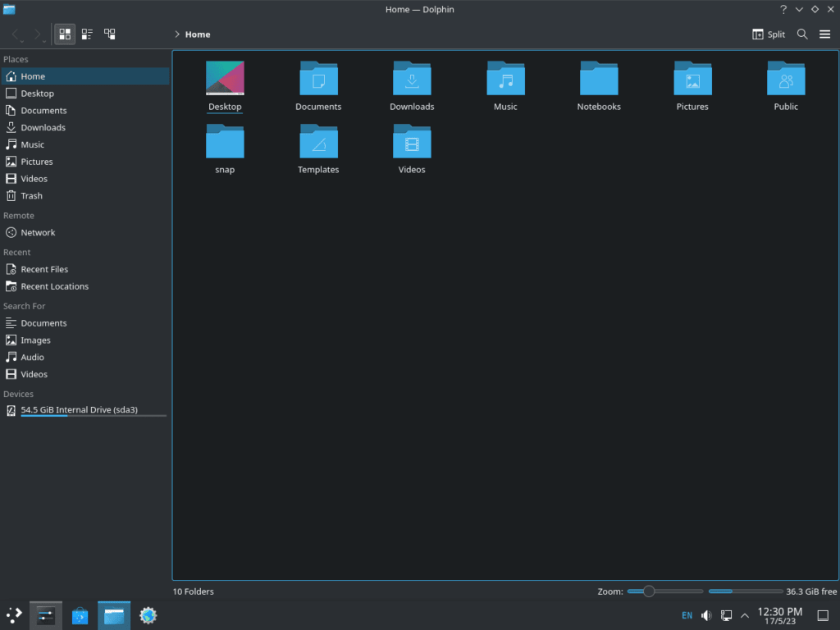
Task: Adjust the zoom slider in the status bar
Action: click(651, 591)
